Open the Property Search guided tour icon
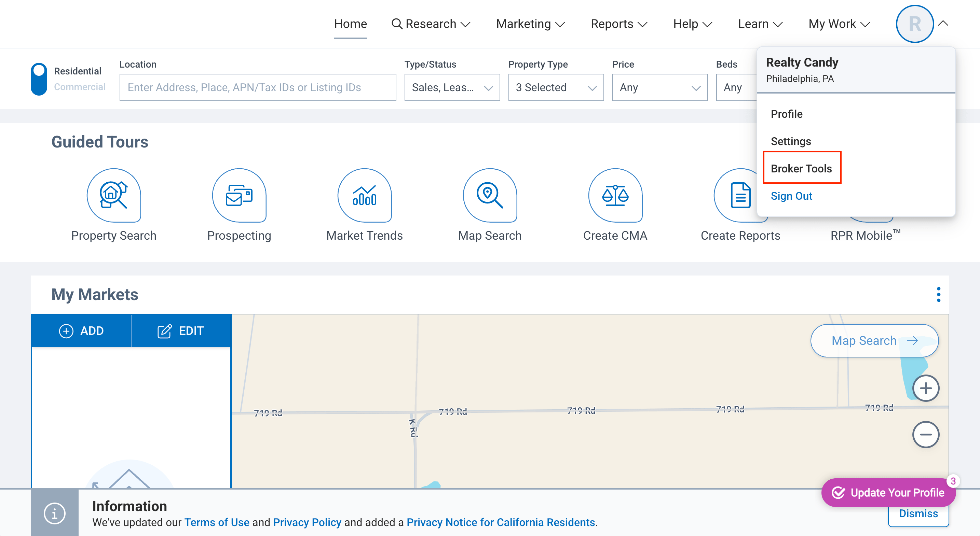This screenshot has width=980, height=536. click(113, 195)
